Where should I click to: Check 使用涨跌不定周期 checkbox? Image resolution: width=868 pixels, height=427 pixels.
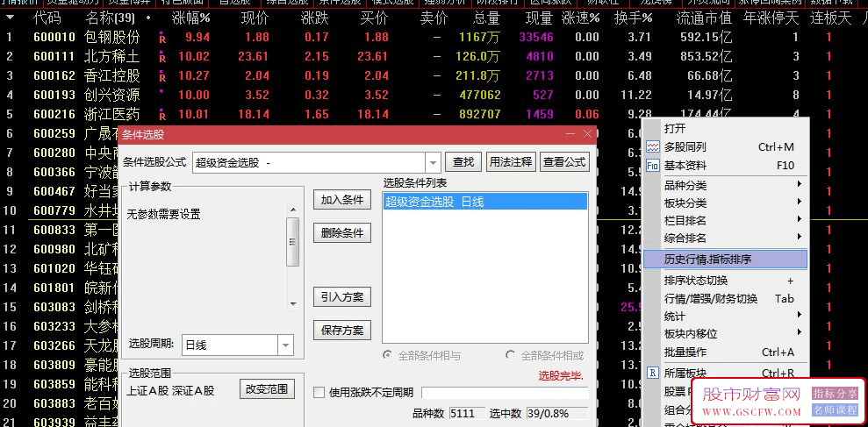pyautogui.click(x=319, y=393)
